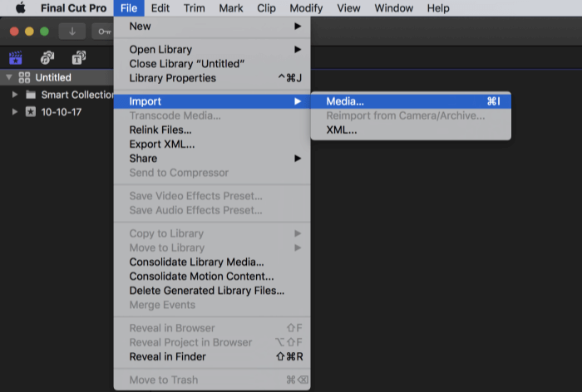Select the 10-10-17 event row
Viewport: 582px width, 392px height.
tap(57, 111)
